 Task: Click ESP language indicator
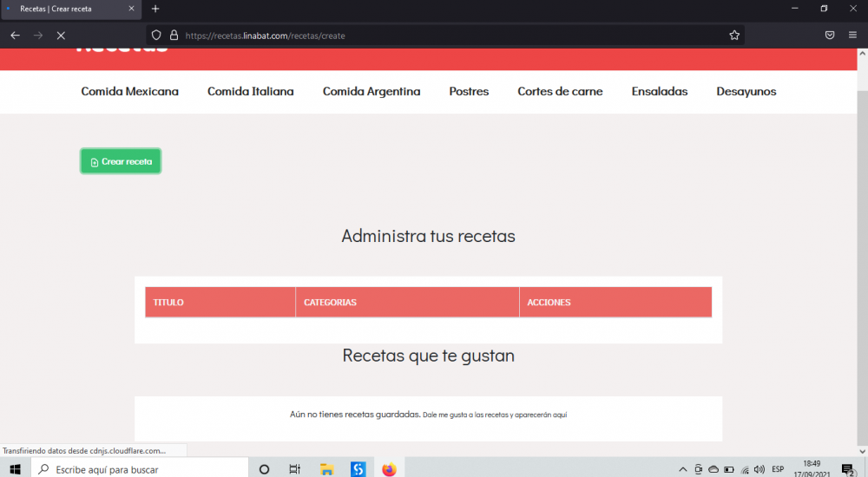coord(778,469)
